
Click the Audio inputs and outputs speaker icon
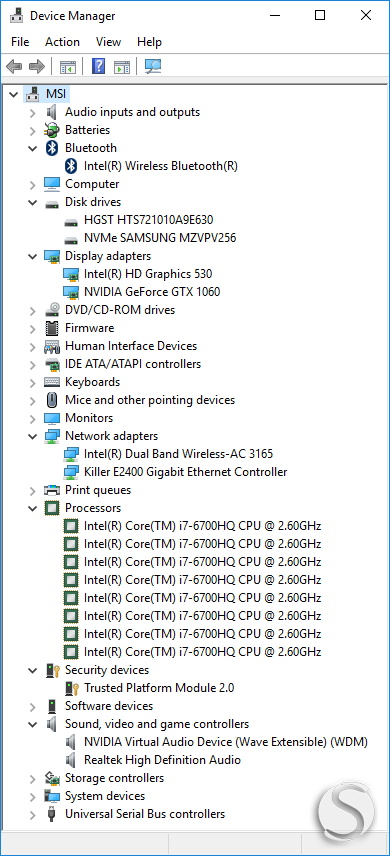point(52,112)
